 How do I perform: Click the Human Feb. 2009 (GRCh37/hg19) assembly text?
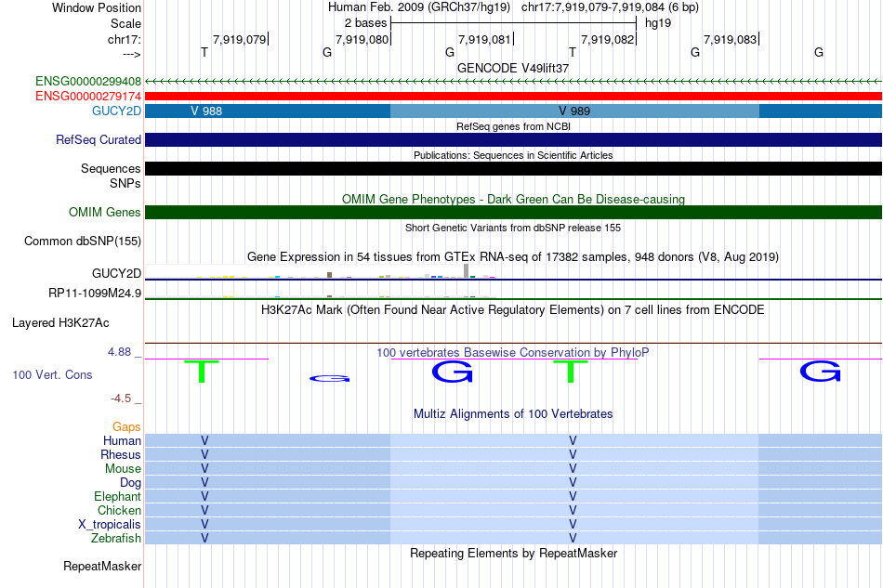click(x=419, y=7)
